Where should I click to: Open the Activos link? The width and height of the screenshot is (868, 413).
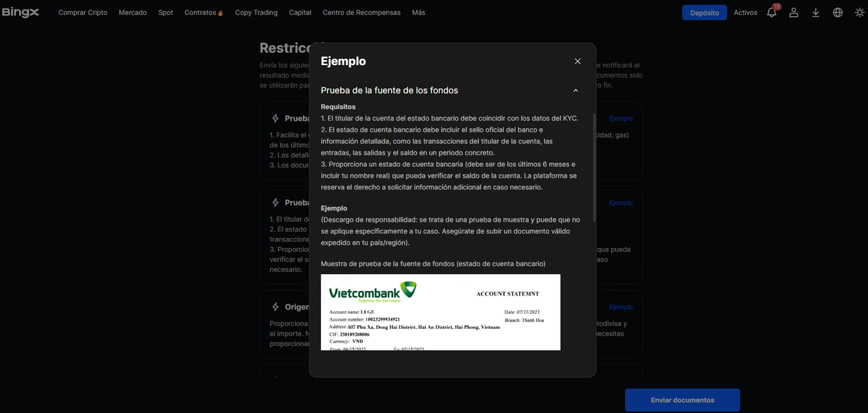pos(745,12)
